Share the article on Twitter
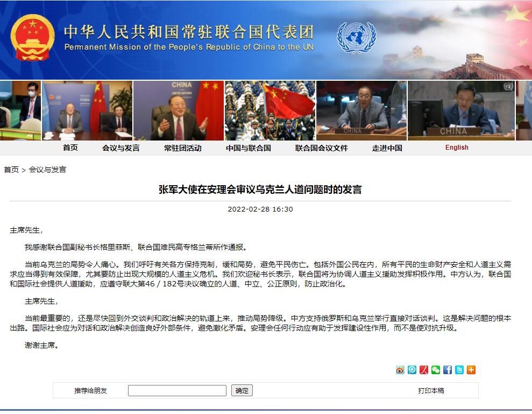Viewport: 532px width, 414px height. [x=459, y=370]
